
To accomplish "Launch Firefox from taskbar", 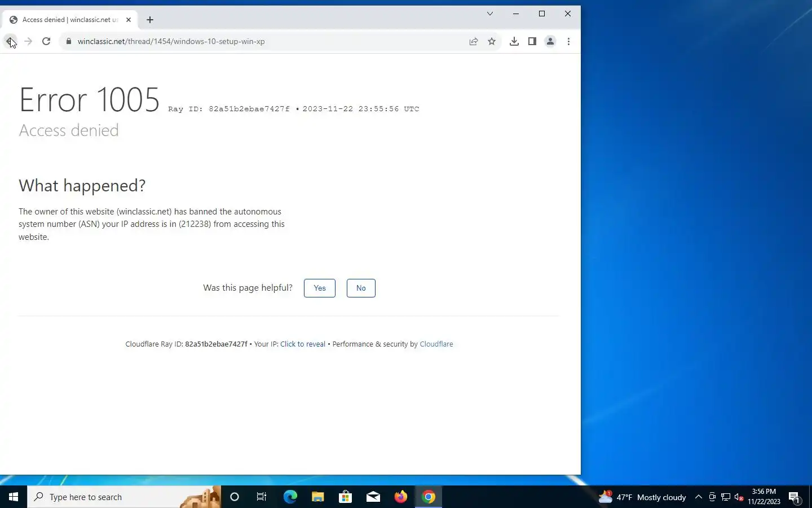I will (x=401, y=497).
